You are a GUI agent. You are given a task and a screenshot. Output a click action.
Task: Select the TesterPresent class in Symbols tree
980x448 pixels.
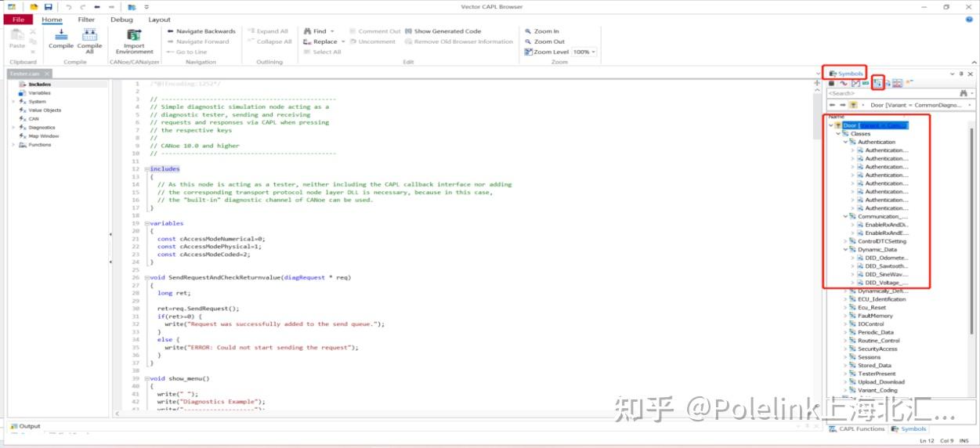pos(877,374)
